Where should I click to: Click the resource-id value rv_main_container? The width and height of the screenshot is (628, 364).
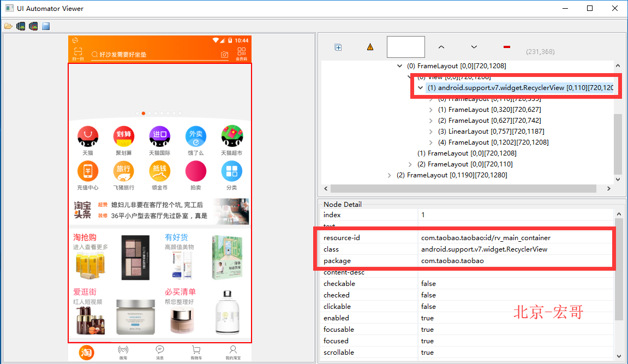click(x=486, y=238)
